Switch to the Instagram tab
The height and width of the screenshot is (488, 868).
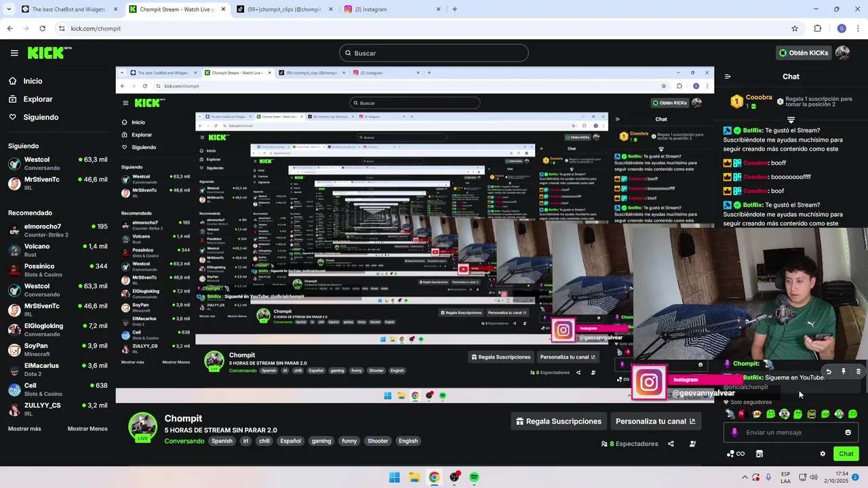pyautogui.click(x=393, y=9)
